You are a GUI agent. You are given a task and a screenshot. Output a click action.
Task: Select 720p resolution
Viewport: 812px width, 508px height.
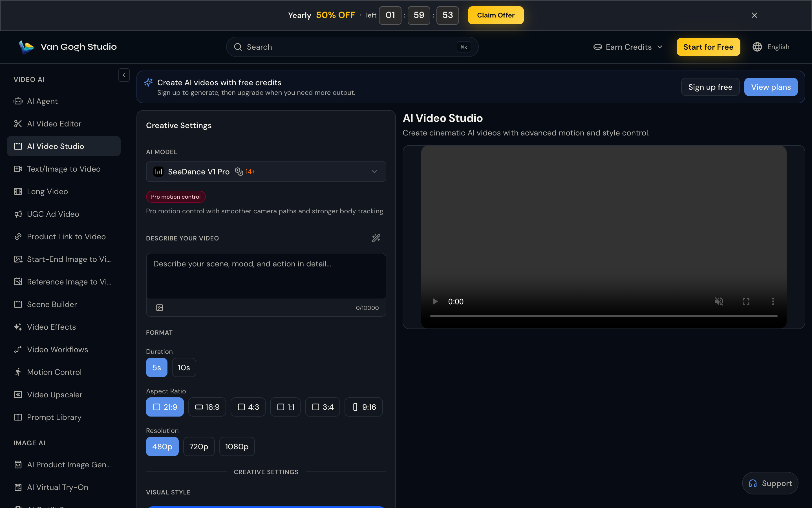pyautogui.click(x=199, y=446)
